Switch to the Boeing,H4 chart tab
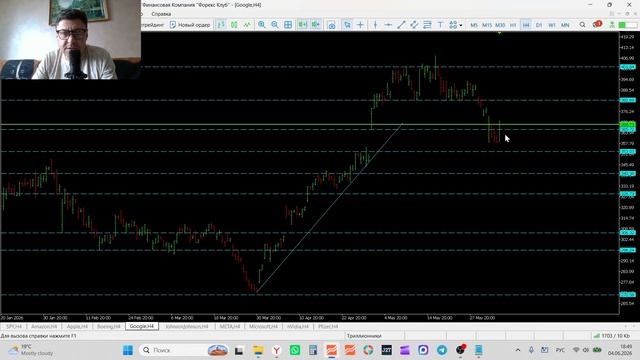This screenshot has width=640, height=360. [109, 327]
